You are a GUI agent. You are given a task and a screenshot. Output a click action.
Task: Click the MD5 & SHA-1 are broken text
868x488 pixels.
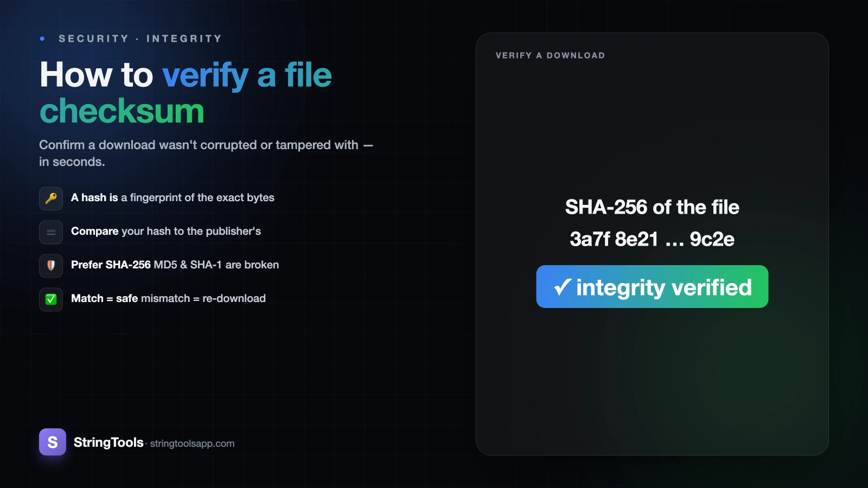pos(216,265)
